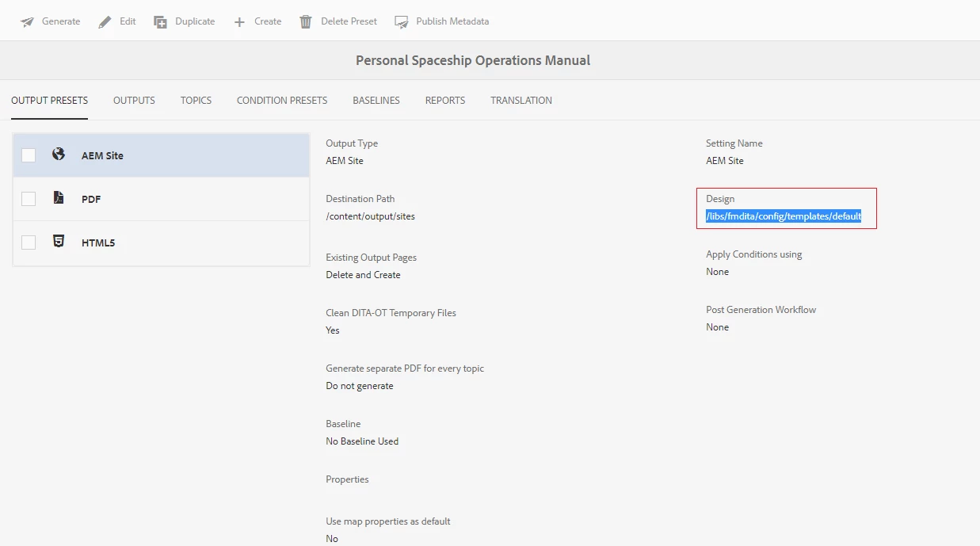
Task: Click the Generate button label
Action: 61,21
